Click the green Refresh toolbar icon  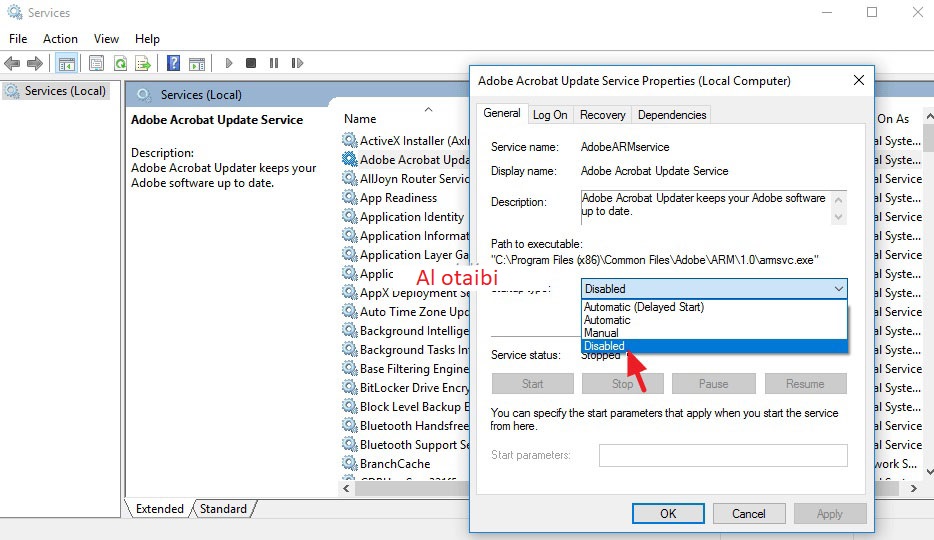[x=120, y=63]
